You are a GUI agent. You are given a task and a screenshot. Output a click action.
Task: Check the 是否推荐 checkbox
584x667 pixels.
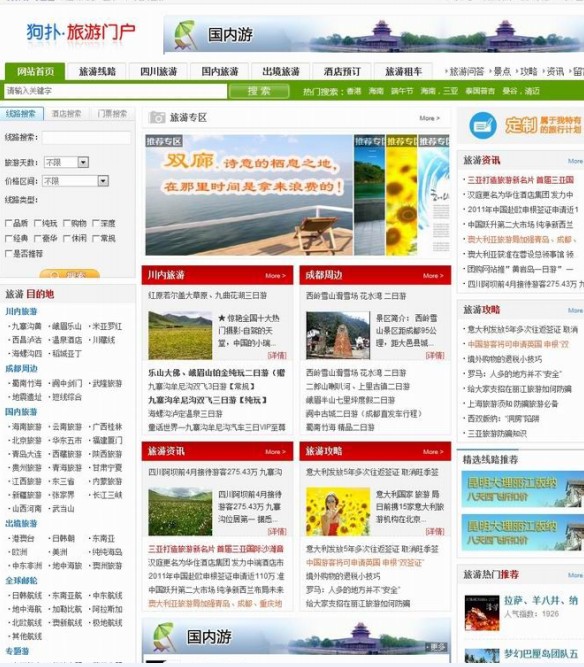coord(8,254)
